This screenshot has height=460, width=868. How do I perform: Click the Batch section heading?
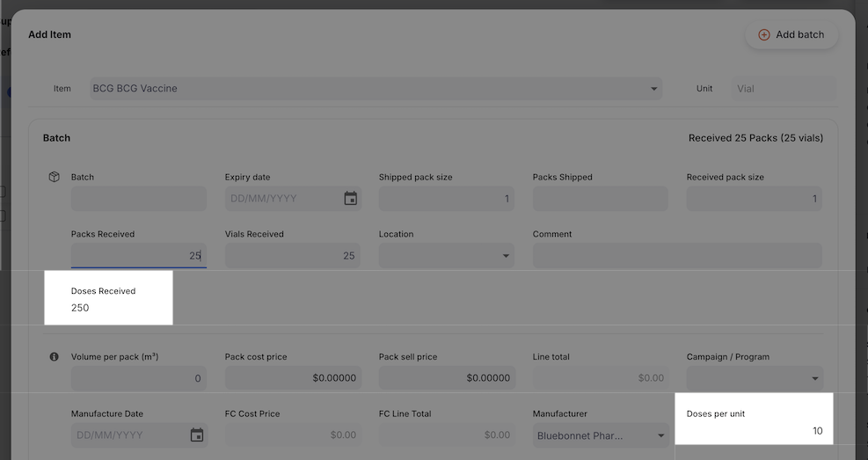click(56, 138)
